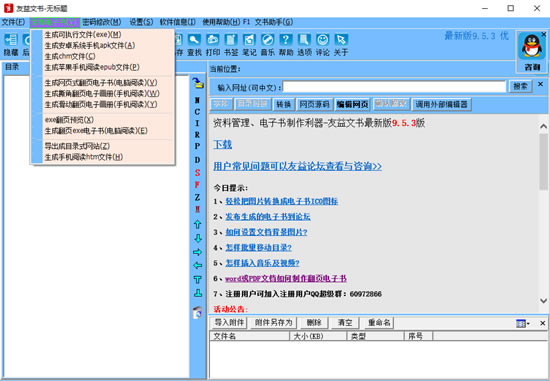Click the web content vertical scrollbar down arrow
Screen dimensions: 550x381
[x=543, y=301]
